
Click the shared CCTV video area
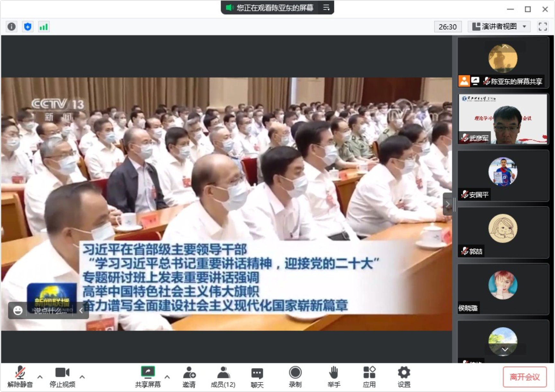pos(226,204)
